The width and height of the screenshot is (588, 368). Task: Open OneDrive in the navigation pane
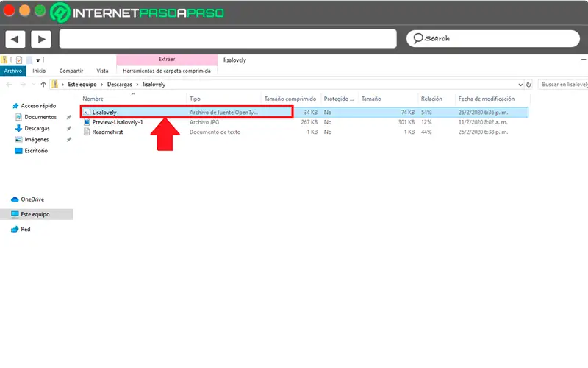pos(32,199)
